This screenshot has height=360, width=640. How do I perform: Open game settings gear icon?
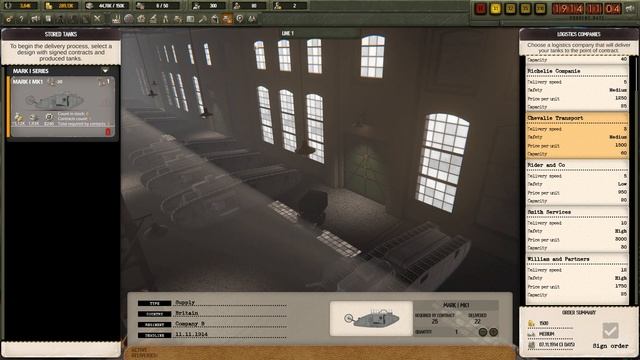pos(9,19)
